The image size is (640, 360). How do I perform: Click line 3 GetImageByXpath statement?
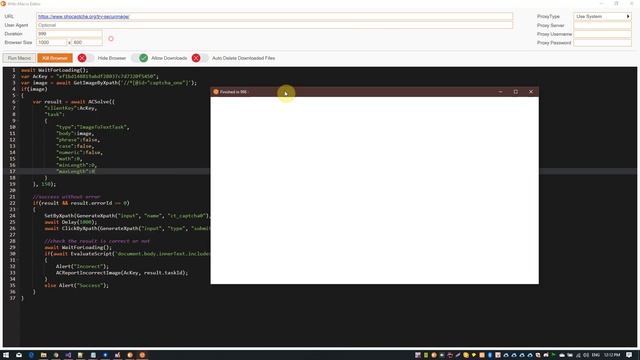pos(109,83)
